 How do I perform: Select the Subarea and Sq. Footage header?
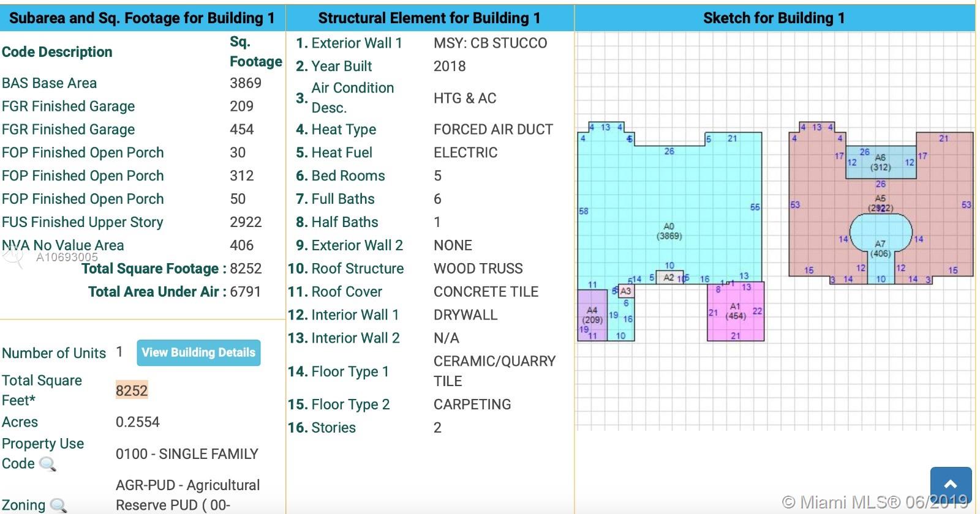point(142,18)
